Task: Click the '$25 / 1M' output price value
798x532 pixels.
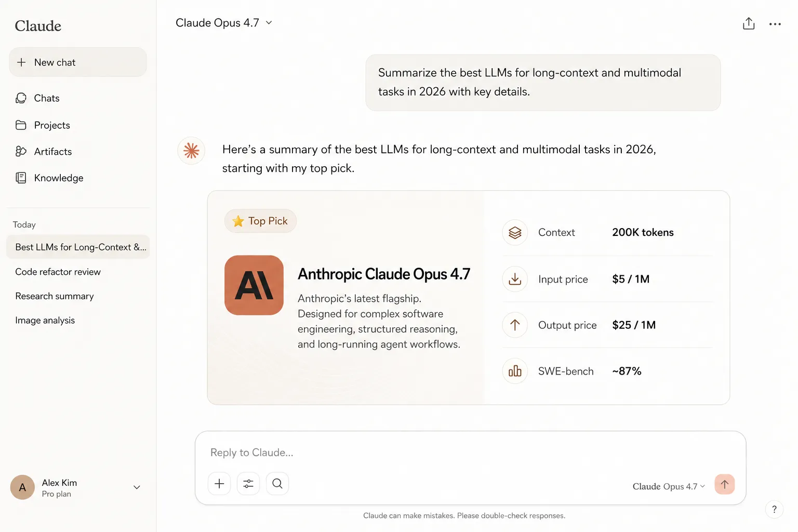Action: click(634, 325)
